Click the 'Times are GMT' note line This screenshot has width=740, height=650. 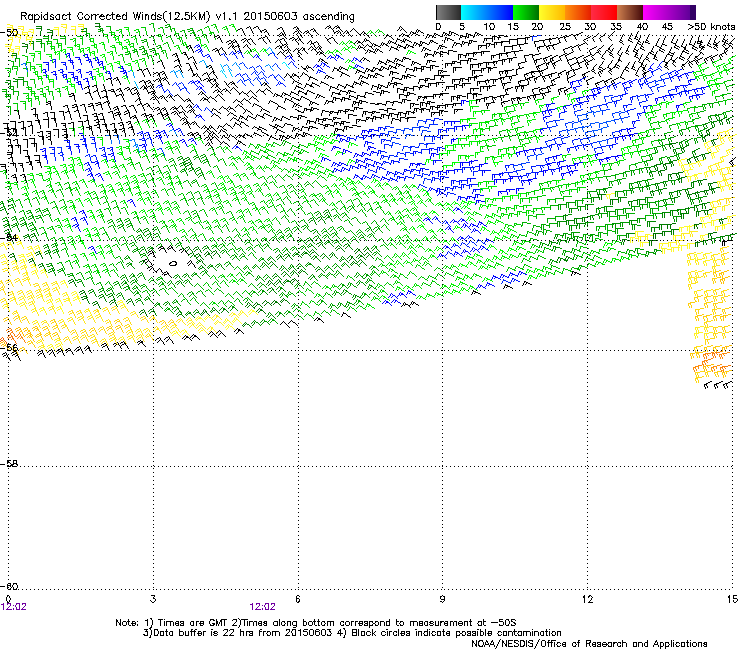tap(316, 623)
